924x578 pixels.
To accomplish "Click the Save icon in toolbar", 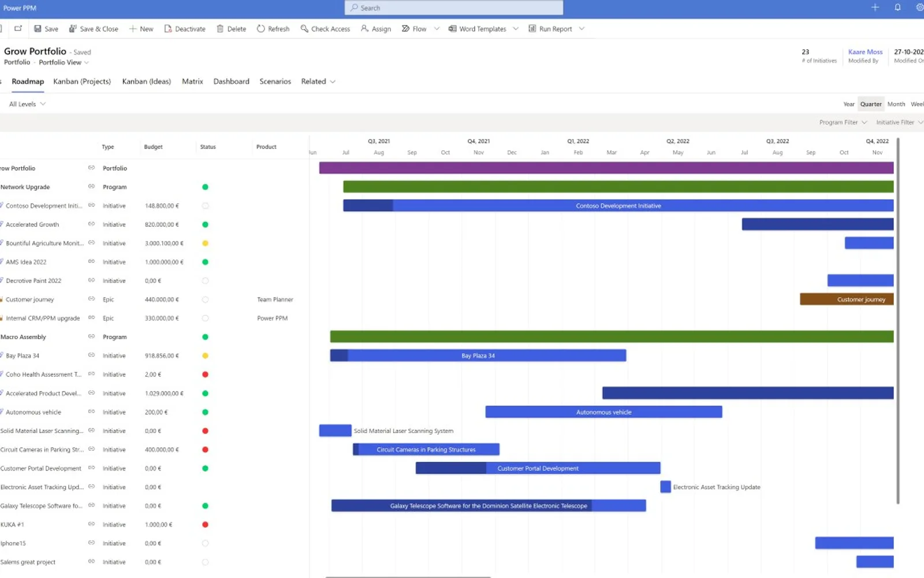I will (x=38, y=29).
